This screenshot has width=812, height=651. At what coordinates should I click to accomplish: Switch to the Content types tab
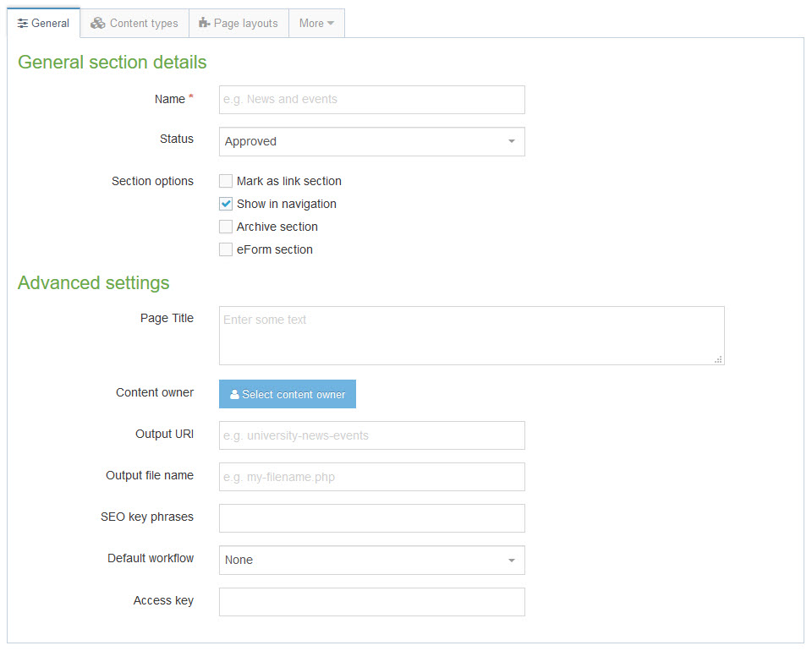coord(134,23)
